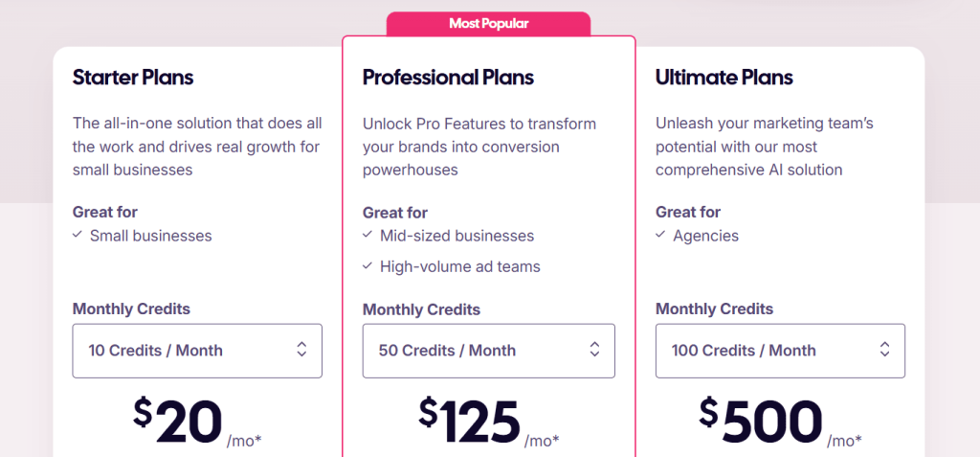The height and width of the screenshot is (457, 980).
Task: Click the up-down arrows in Ultimate credits box
Action: tap(884, 350)
